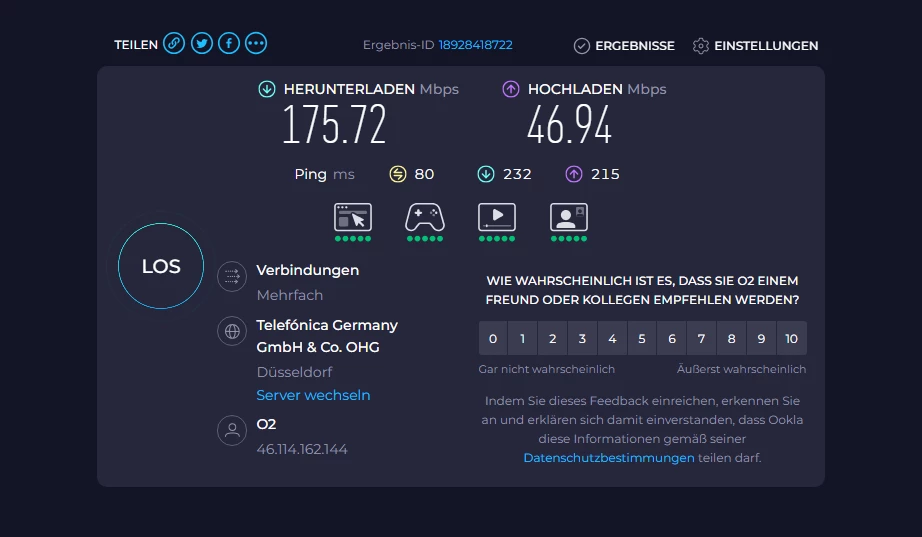Click the Verbindungen connections icon

point(232,276)
